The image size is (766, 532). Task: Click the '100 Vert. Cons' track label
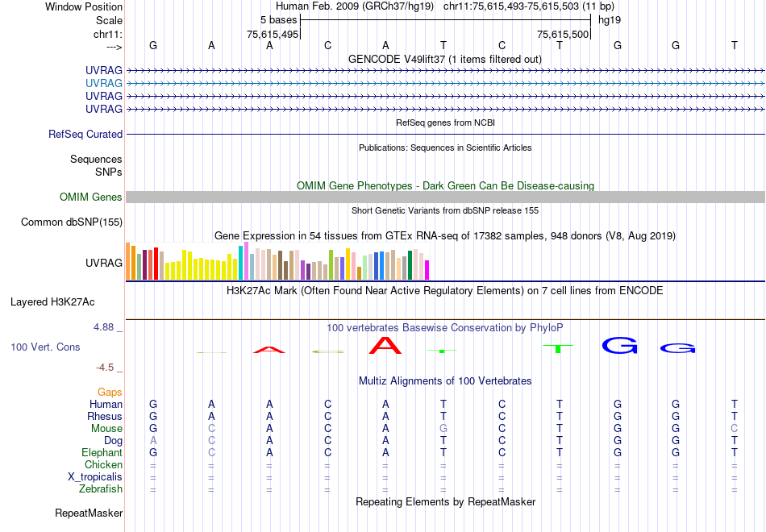pos(45,347)
